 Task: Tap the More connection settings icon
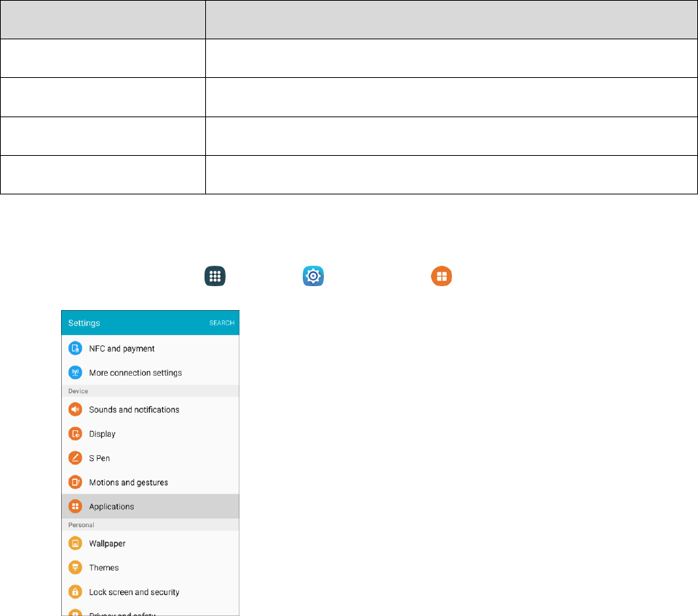[x=75, y=372]
